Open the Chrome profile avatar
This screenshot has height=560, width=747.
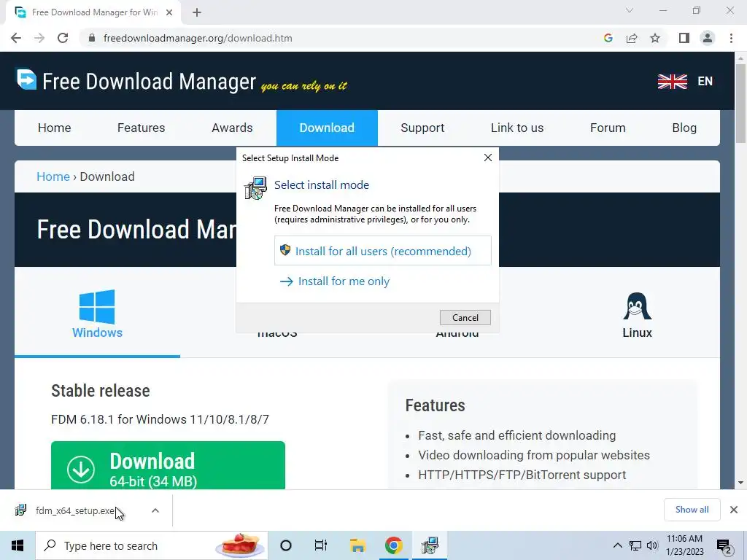pyautogui.click(x=708, y=38)
